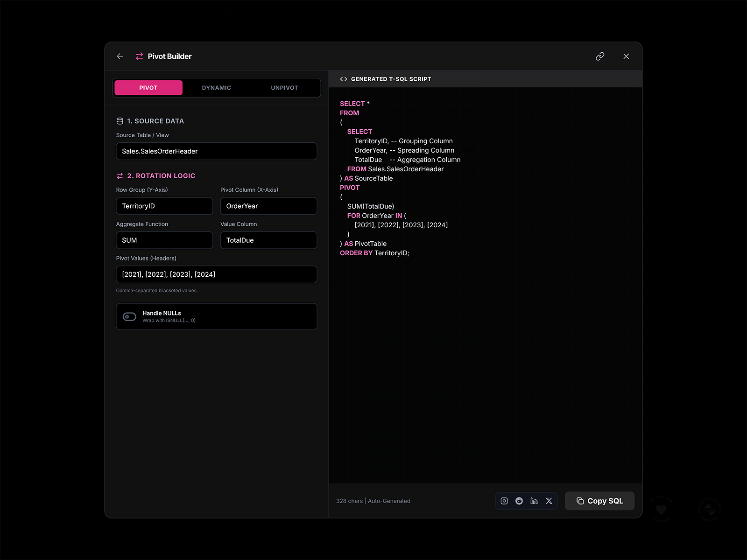Click the TerritoryID Row Group field
The image size is (747, 560).
click(x=164, y=206)
